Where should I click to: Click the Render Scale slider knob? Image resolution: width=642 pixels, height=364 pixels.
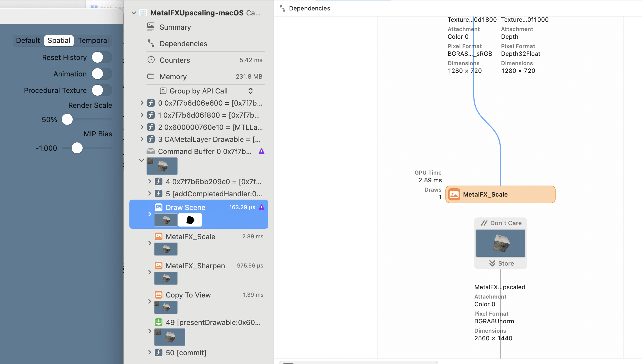click(67, 120)
